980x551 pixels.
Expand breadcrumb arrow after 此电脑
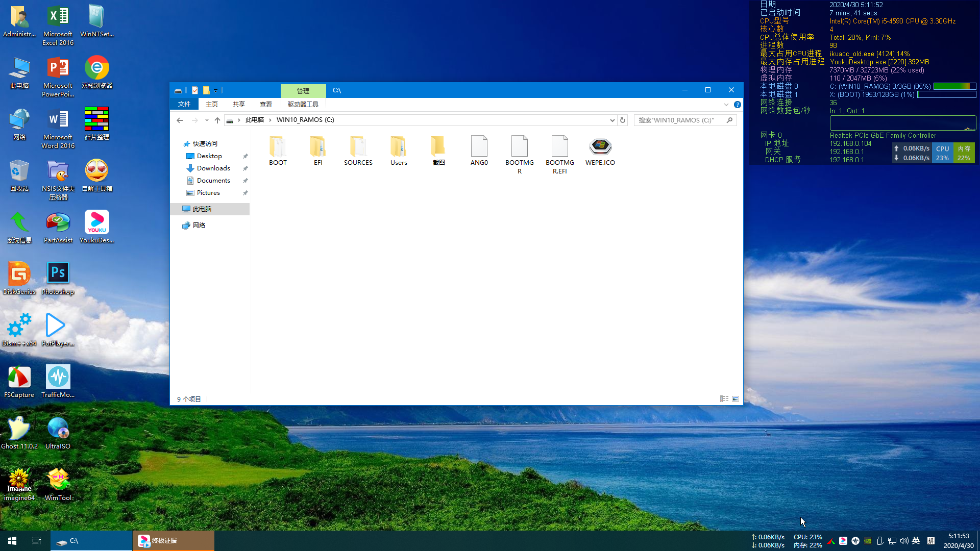click(271, 120)
